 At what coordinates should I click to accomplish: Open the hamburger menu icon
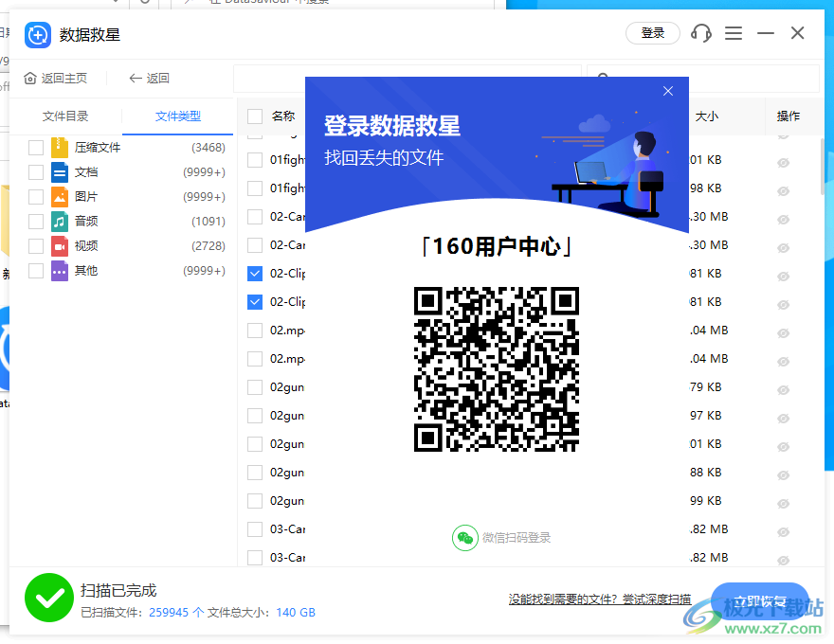click(x=733, y=33)
